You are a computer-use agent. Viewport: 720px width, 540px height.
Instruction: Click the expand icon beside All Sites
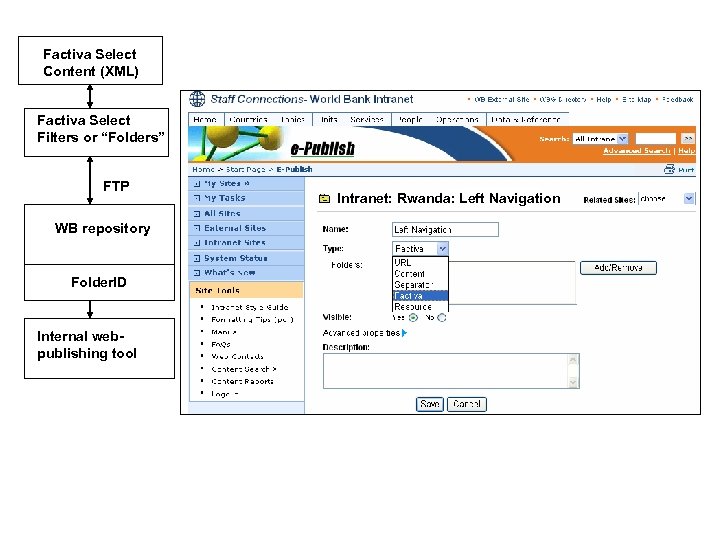coord(197,214)
